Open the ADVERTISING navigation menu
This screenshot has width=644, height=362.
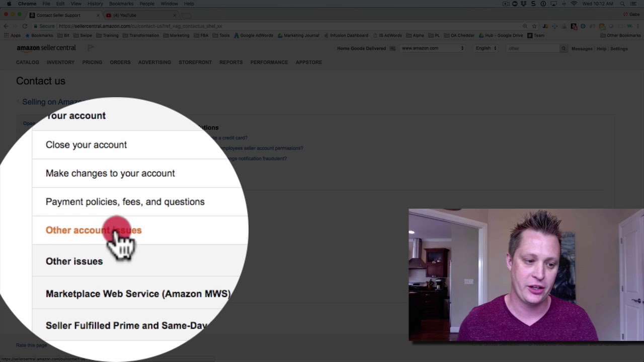pos(154,62)
